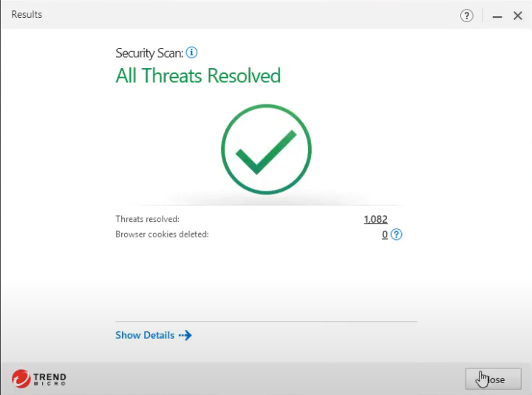Open help via title bar question mark

pyautogui.click(x=466, y=16)
